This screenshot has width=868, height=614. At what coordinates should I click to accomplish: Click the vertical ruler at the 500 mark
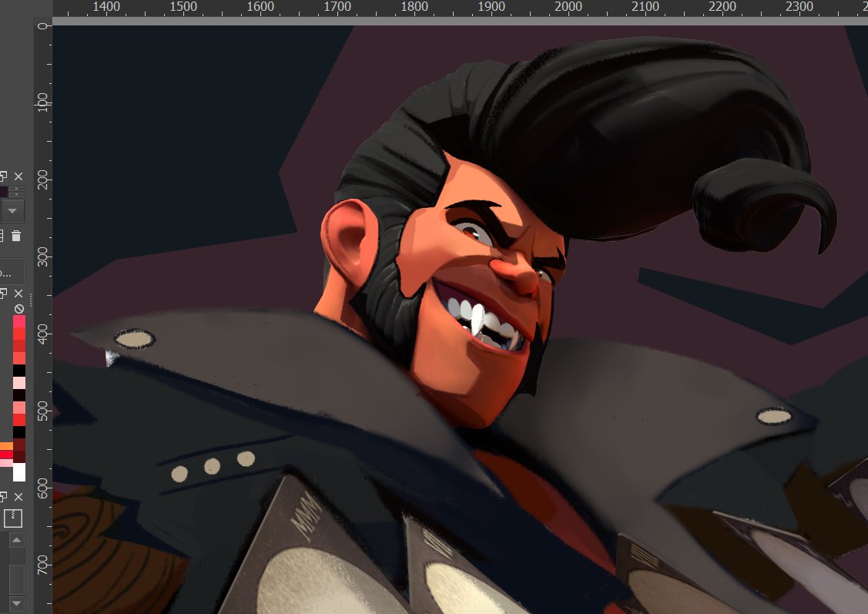[x=42, y=411]
